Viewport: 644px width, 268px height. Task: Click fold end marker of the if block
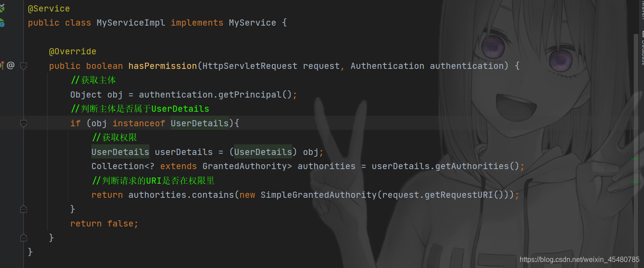(24, 209)
